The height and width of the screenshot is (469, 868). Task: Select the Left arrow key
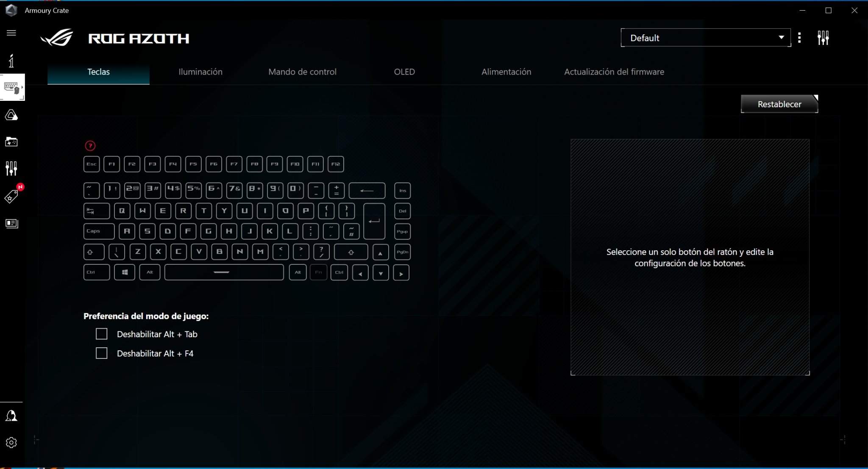coord(360,273)
